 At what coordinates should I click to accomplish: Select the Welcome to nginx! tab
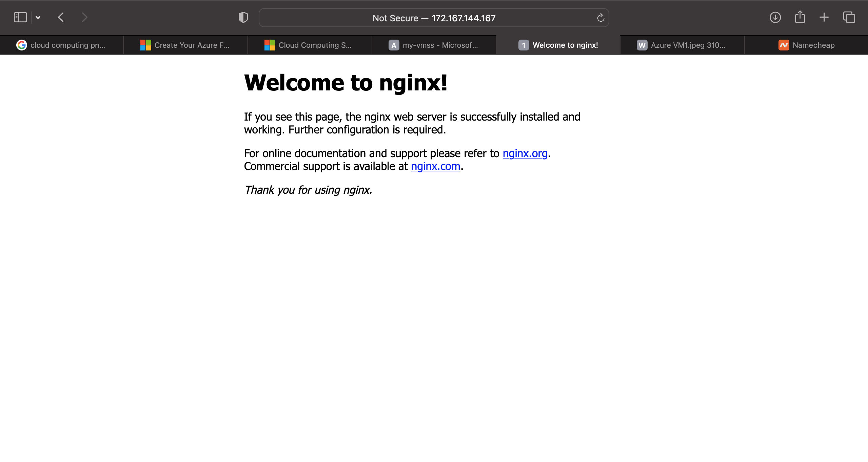558,45
